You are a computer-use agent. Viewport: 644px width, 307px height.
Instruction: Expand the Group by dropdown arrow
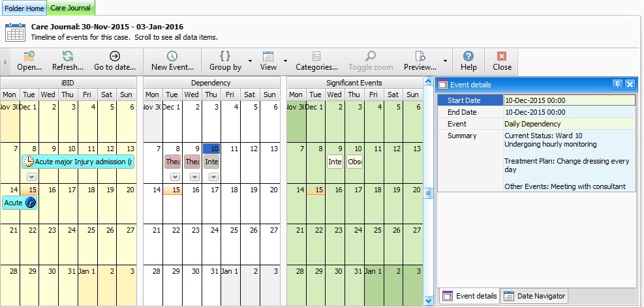point(250,61)
